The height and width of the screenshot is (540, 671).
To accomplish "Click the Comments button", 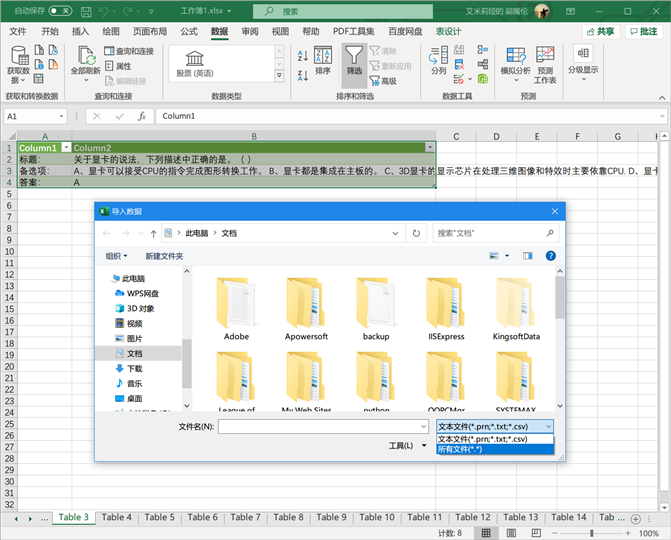I will point(644,31).
